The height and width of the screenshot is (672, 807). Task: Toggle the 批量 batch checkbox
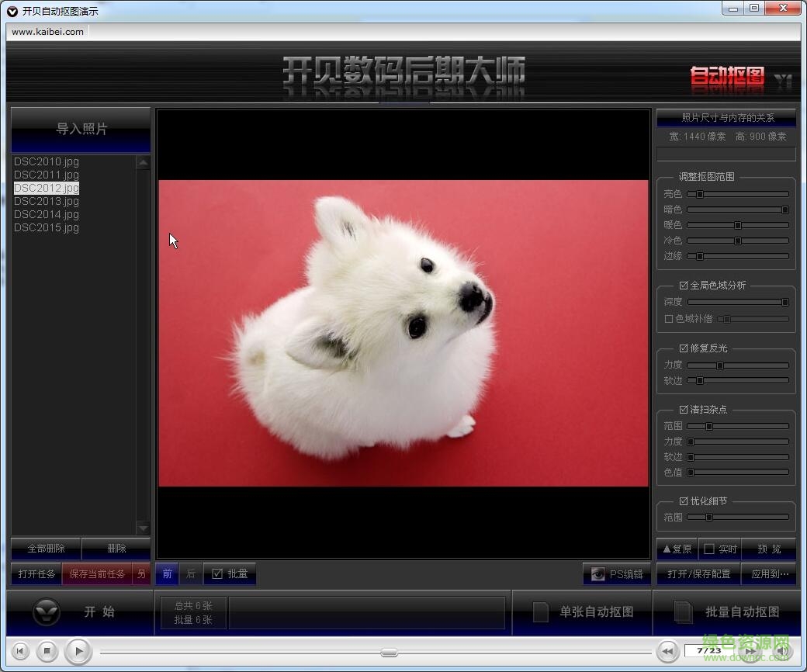pyautogui.click(x=217, y=574)
